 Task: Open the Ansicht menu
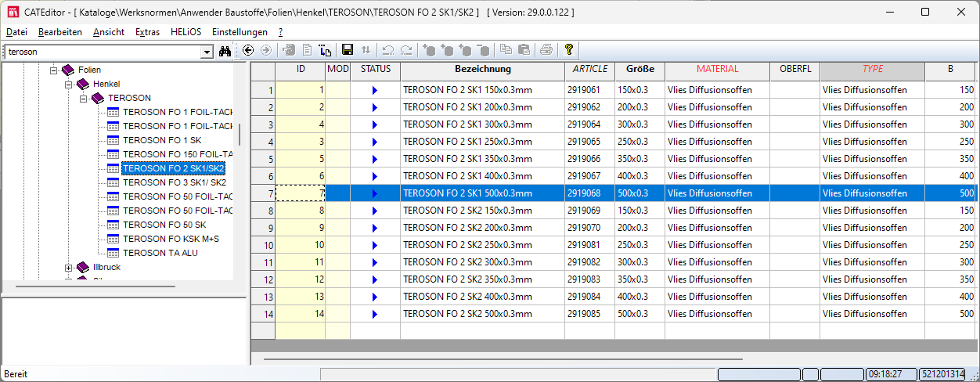click(x=109, y=32)
